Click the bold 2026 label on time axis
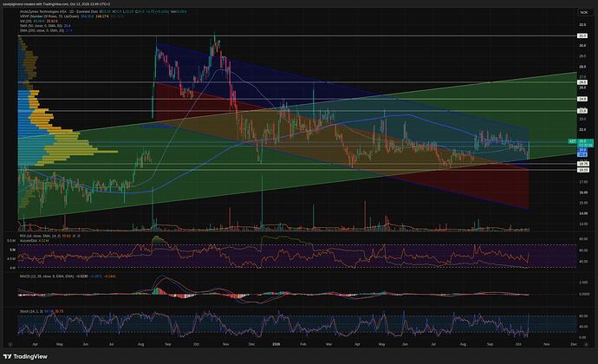Image resolution: width=598 pixels, height=364 pixels. tap(276, 344)
